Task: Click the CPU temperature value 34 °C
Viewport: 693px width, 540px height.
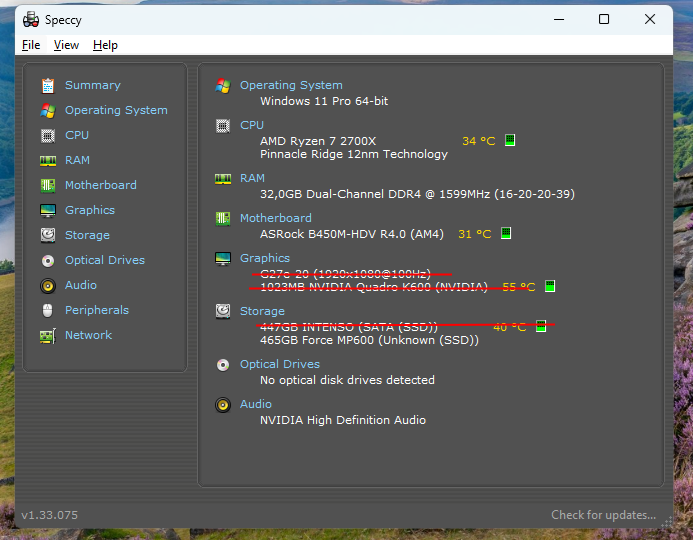Action: point(479,141)
